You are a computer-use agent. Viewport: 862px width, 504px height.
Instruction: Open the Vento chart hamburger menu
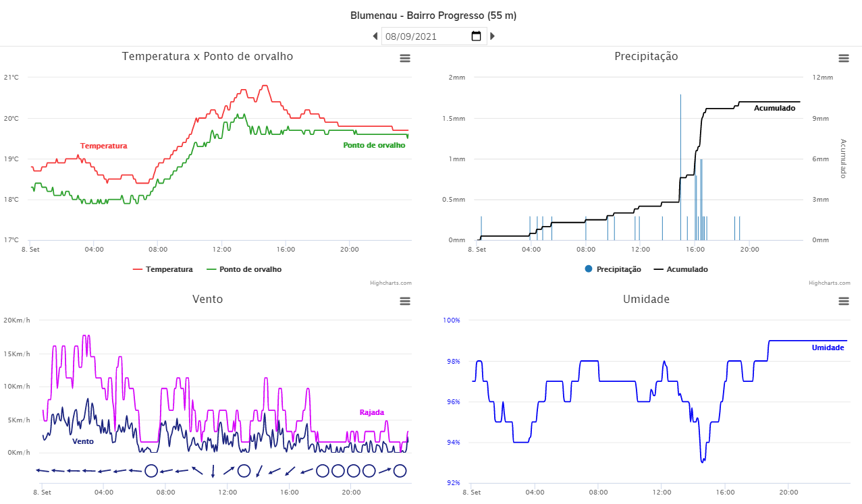(x=405, y=301)
